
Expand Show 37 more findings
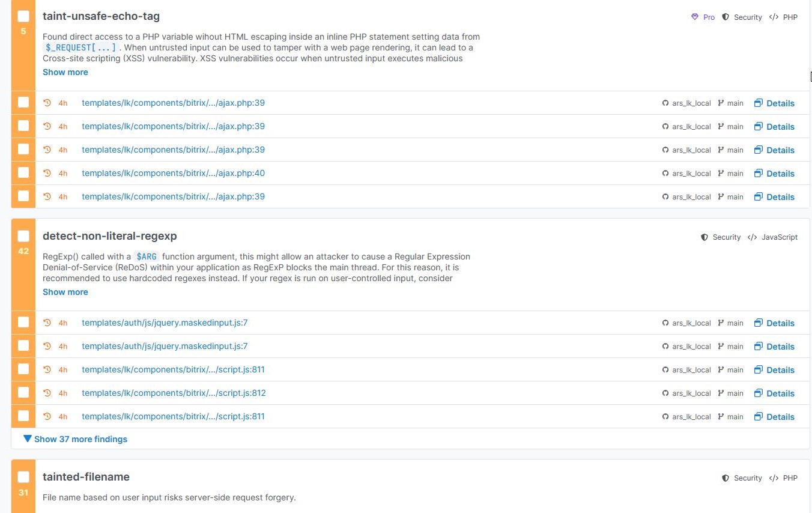tap(76, 439)
